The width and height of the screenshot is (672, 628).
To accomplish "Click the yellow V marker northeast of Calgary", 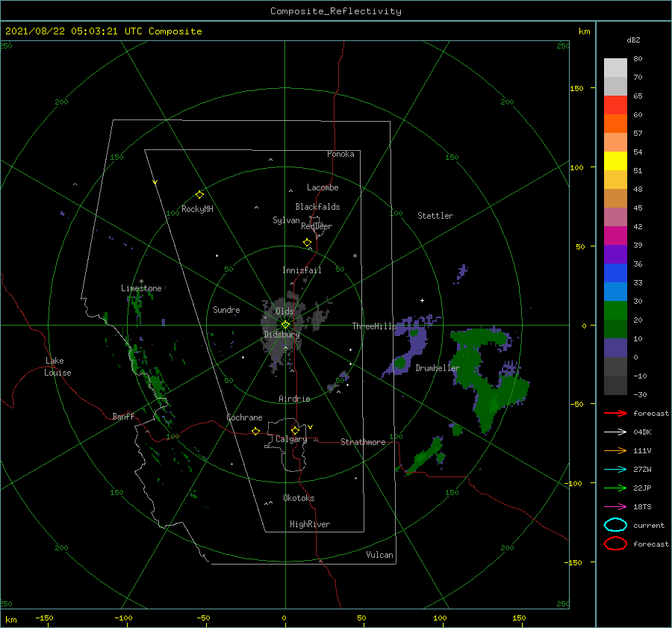I will point(310,427).
